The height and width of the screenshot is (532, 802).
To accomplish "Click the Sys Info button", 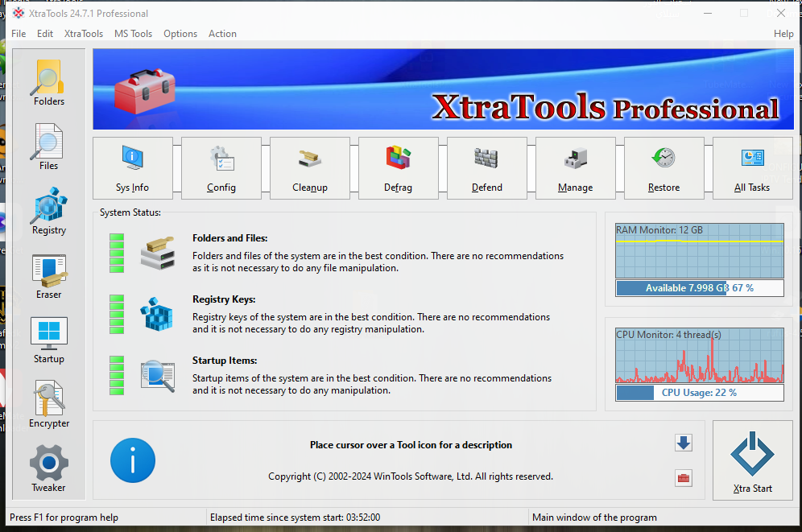I will click(x=133, y=168).
